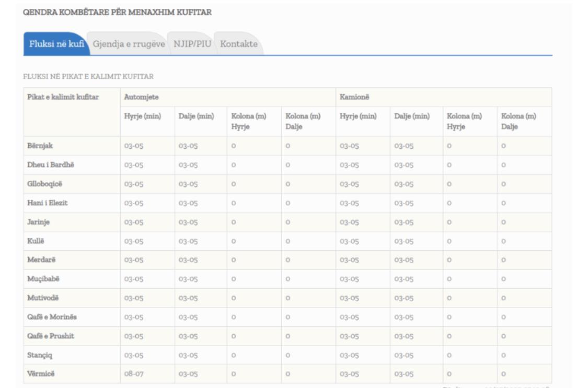Click the Bërnjak border crossing row label
The height and width of the screenshot is (388, 588).
39,146
